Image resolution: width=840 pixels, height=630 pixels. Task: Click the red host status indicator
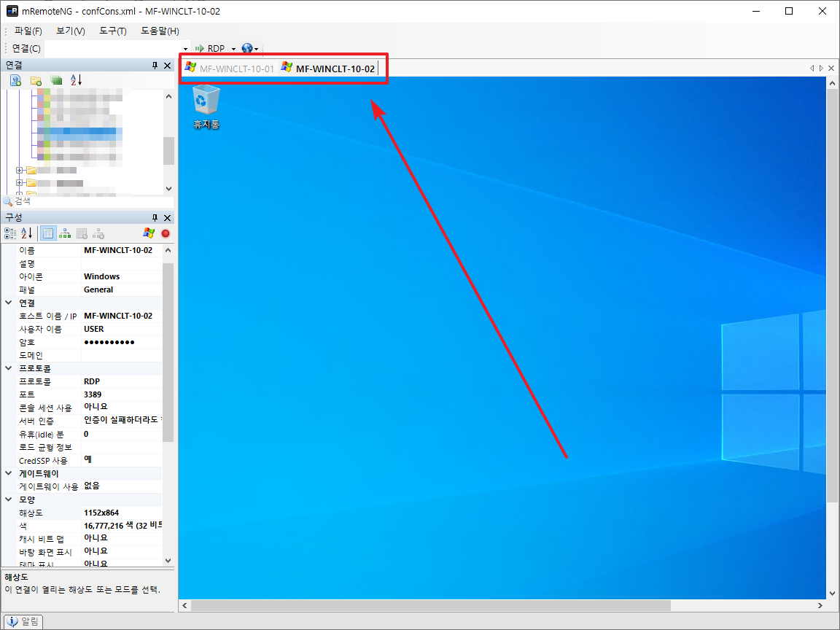166,233
